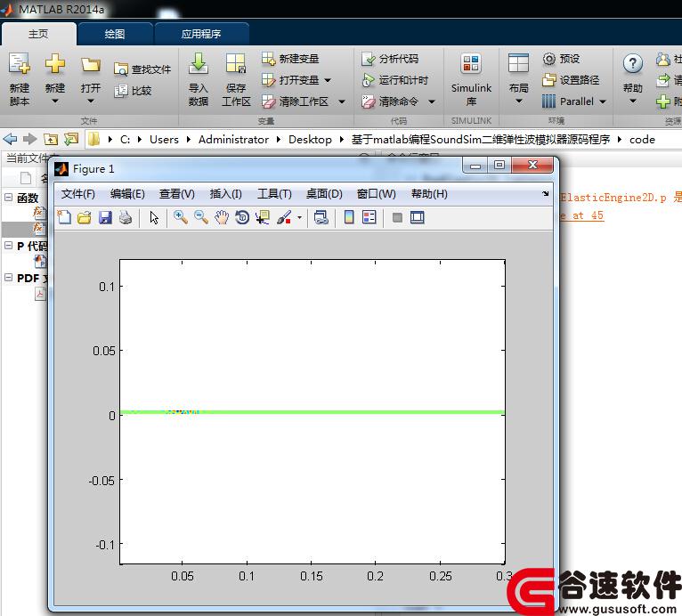The width and height of the screenshot is (682, 616).
Task: Click the New (新建) plus icon
Action: tap(55, 64)
